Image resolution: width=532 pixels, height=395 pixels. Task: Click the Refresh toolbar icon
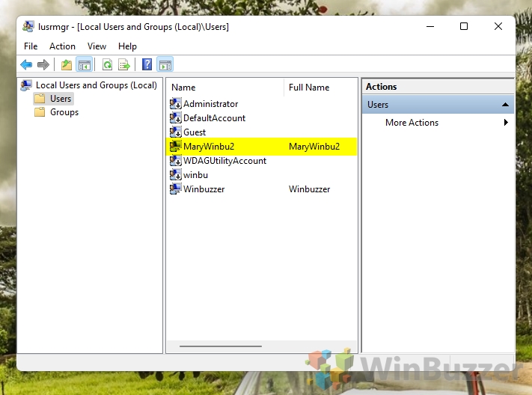coord(107,64)
